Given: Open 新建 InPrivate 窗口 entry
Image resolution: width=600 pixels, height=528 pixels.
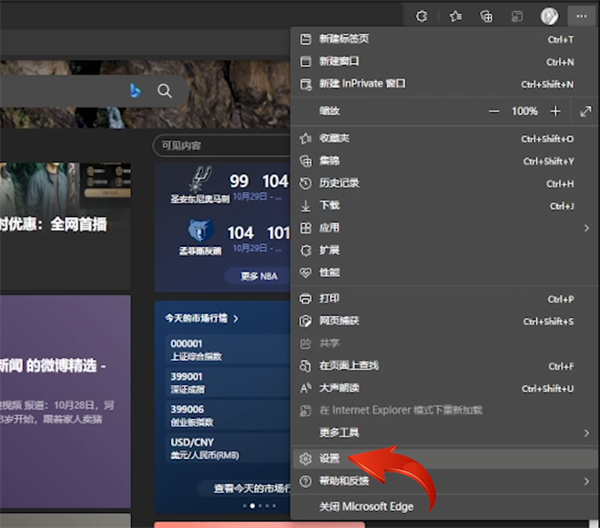Looking at the screenshot, I should (x=444, y=84).
